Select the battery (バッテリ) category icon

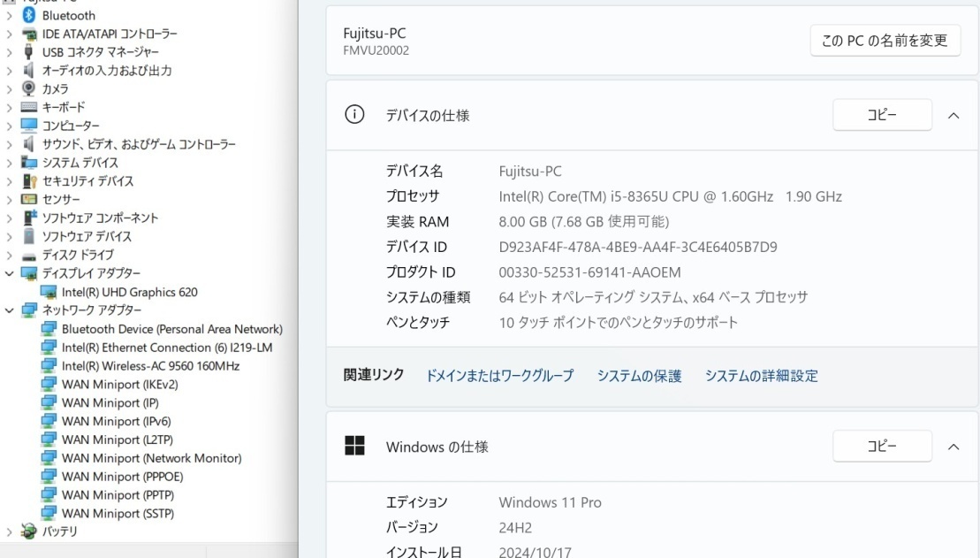click(29, 531)
